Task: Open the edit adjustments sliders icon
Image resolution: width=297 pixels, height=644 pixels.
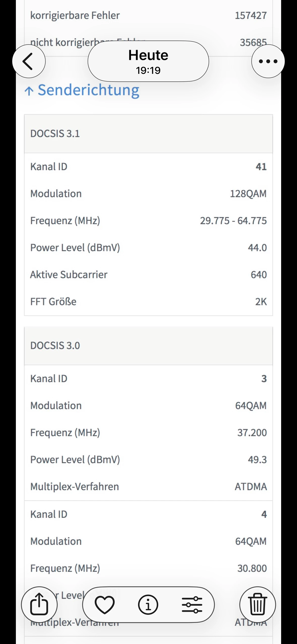Action: click(192, 605)
